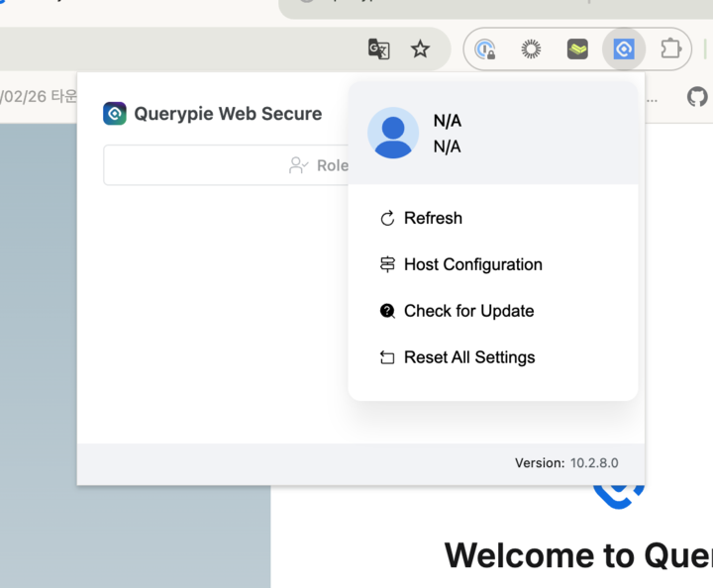This screenshot has height=588, width=713.
Task: Select Refresh from the profile menu
Action: point(433,218)
